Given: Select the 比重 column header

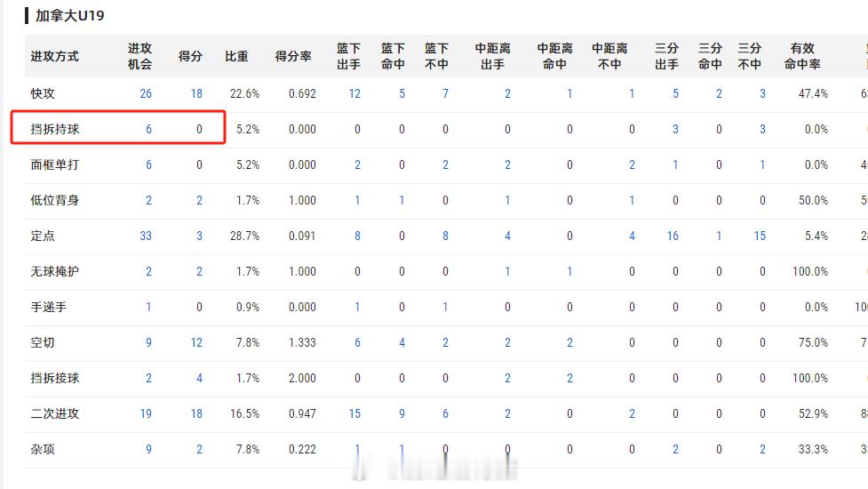Looking at the screenshot, I should [x=236, y=56].
